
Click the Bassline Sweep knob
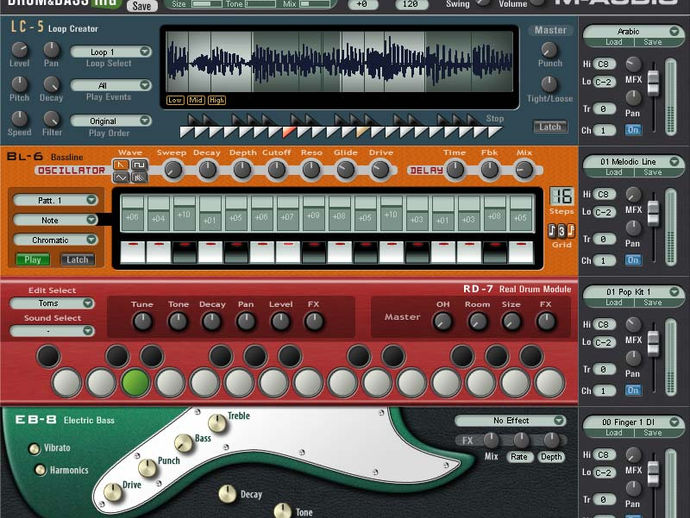pos(173,169)
